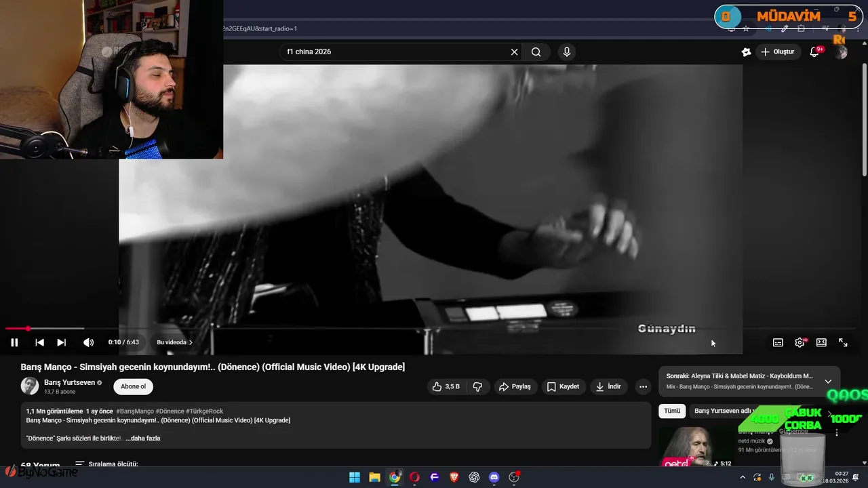Open the YouTube account avatar menu

842,52
